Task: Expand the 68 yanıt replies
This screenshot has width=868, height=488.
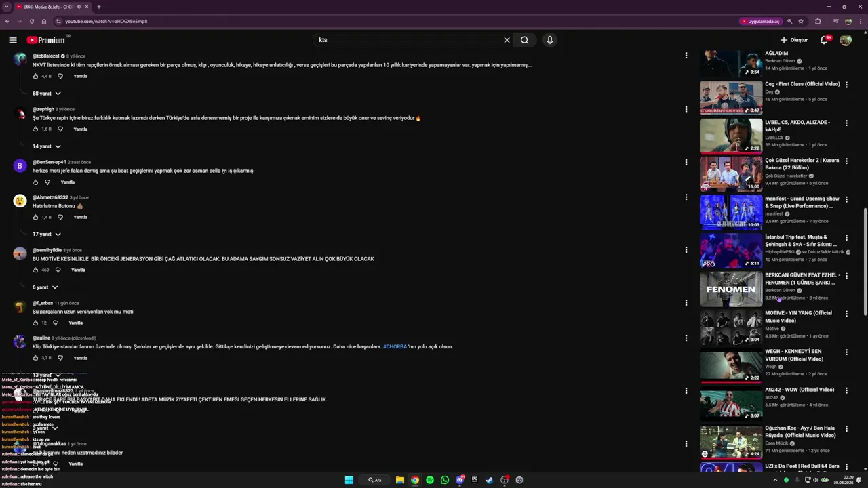Action: (46, 94)
